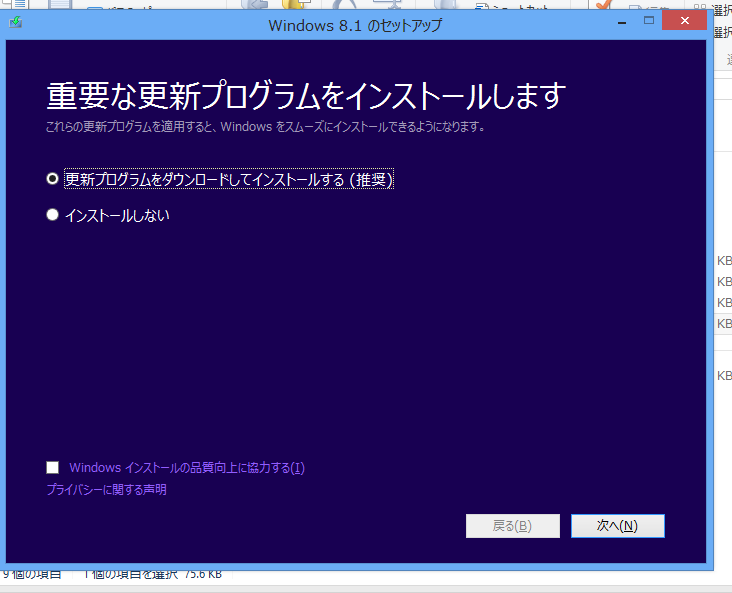
Task: Click the Windows 8.1 setup title bar icon
Action: 15,22
